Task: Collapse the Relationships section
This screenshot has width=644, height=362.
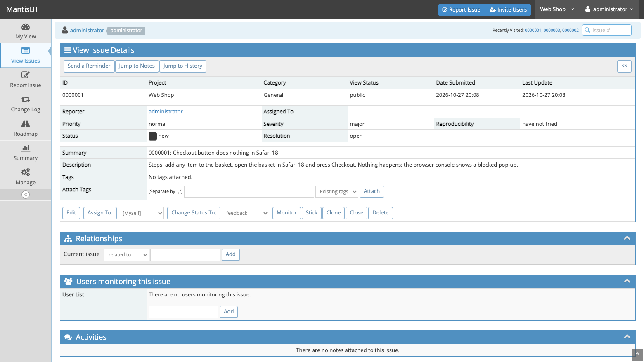Action: pos(627,238)
